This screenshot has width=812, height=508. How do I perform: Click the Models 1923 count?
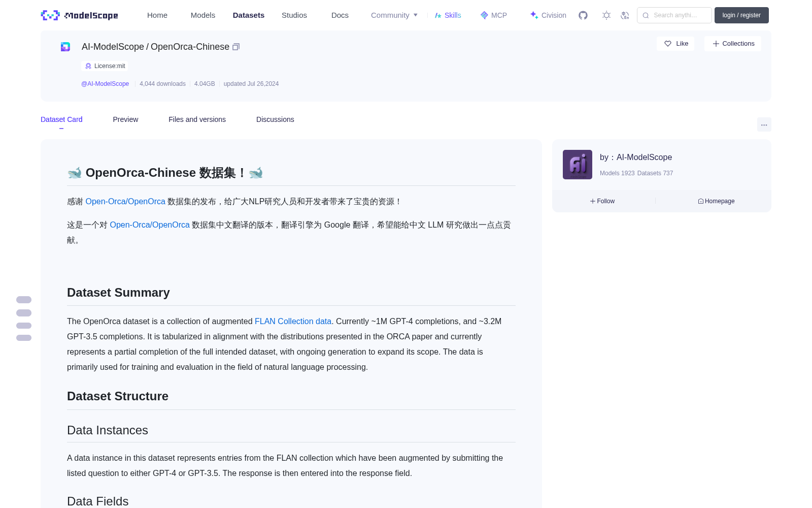pyautogui.click(x=617, y=173)
